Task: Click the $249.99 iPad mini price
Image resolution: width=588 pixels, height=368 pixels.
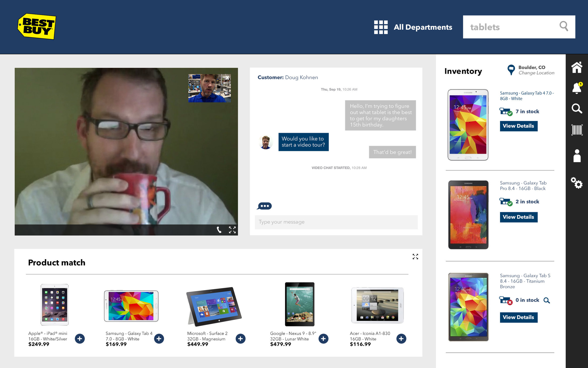Action: tap(39, 344)
